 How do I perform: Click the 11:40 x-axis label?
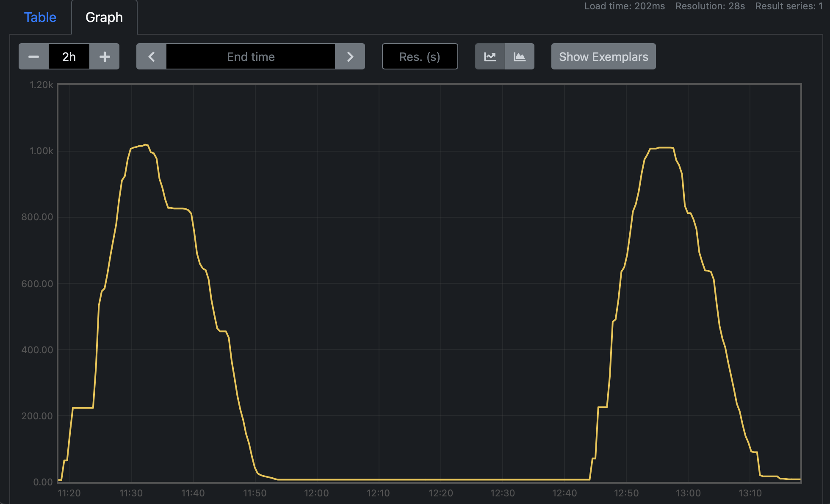[x=193, y=493]
